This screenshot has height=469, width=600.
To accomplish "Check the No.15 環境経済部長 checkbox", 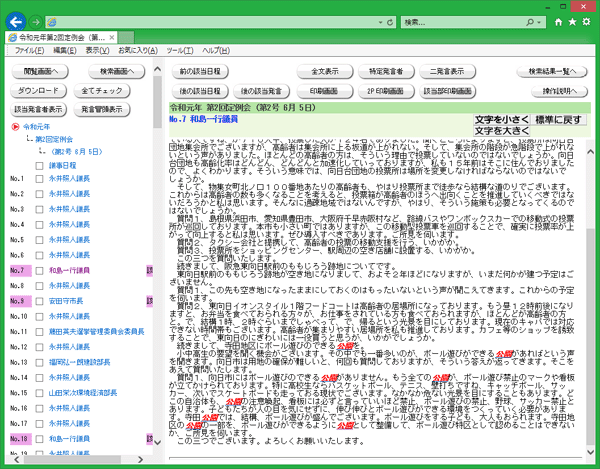I will tap(39, 393).
